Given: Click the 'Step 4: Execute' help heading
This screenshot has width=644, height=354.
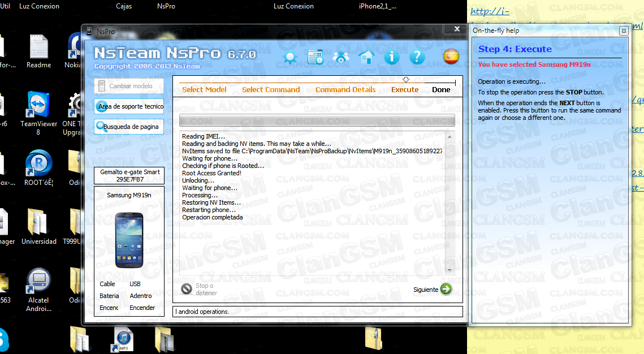Looking at the screenshot, I should tap(515, 49).
